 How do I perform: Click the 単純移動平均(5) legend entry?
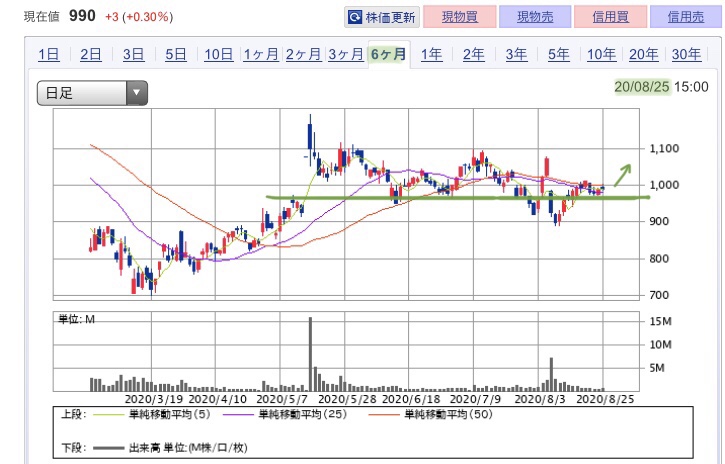(x=152, y=414)
